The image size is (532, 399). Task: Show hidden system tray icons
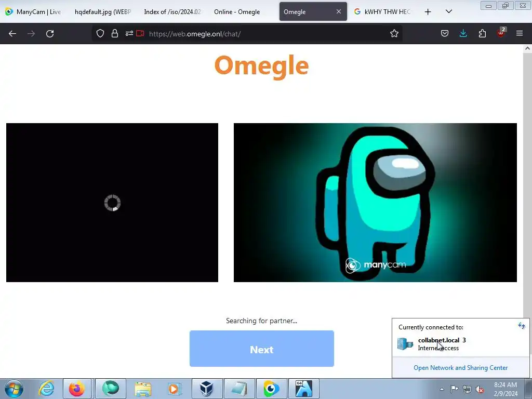(442, 389)
